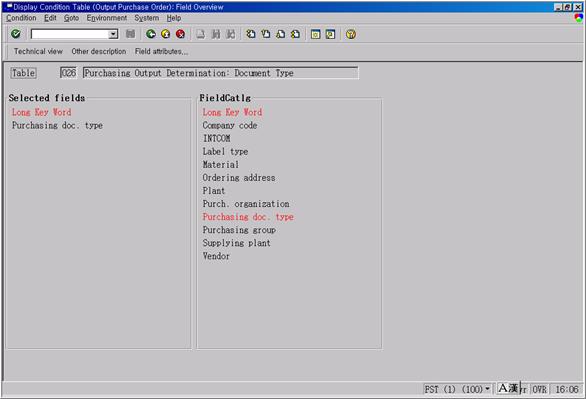Click the Last page navigation icon

[295, 34]
